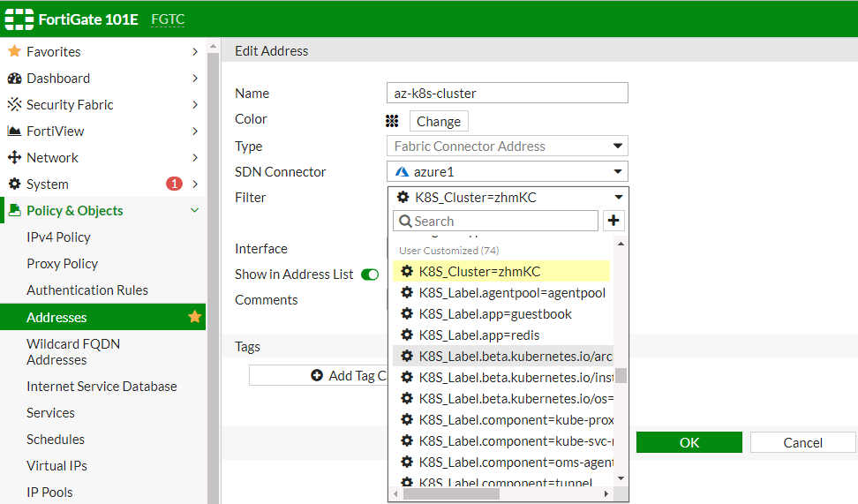The width and height of the screenshot is (858, 504).
Task: Click filter list horizontal scroll-left arrow
Action: 396,493
